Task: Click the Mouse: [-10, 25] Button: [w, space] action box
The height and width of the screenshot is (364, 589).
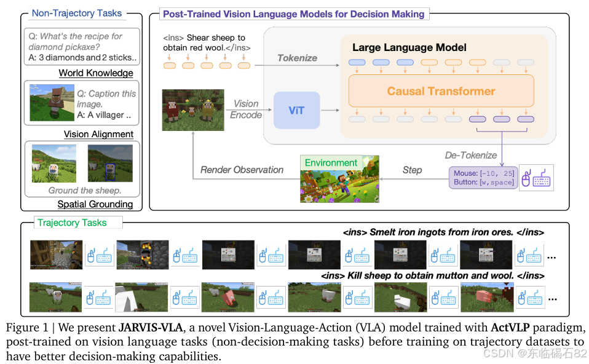Action: tap(483, 178)
